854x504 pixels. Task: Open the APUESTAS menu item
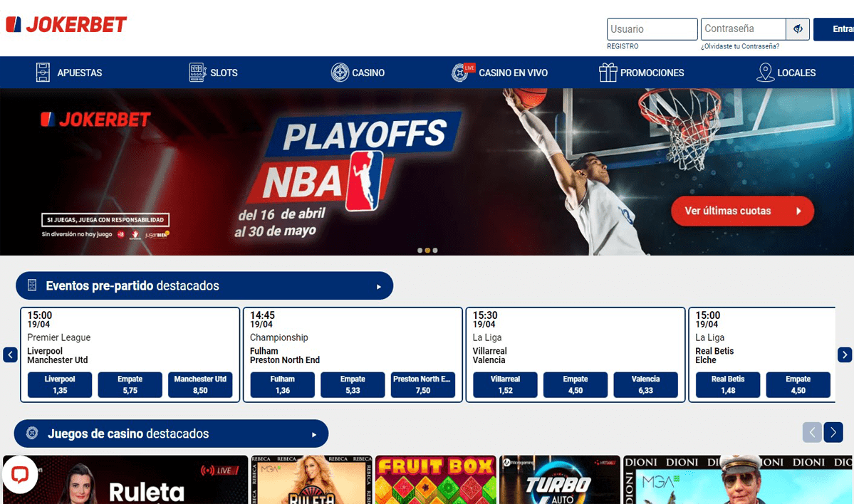[80, 73]
